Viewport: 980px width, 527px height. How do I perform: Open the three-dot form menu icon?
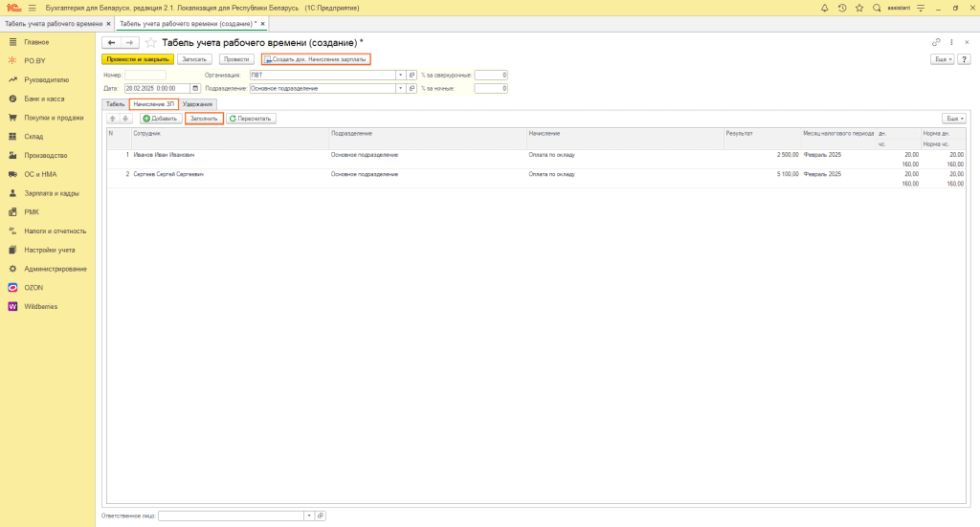click(x=951, y=42)
